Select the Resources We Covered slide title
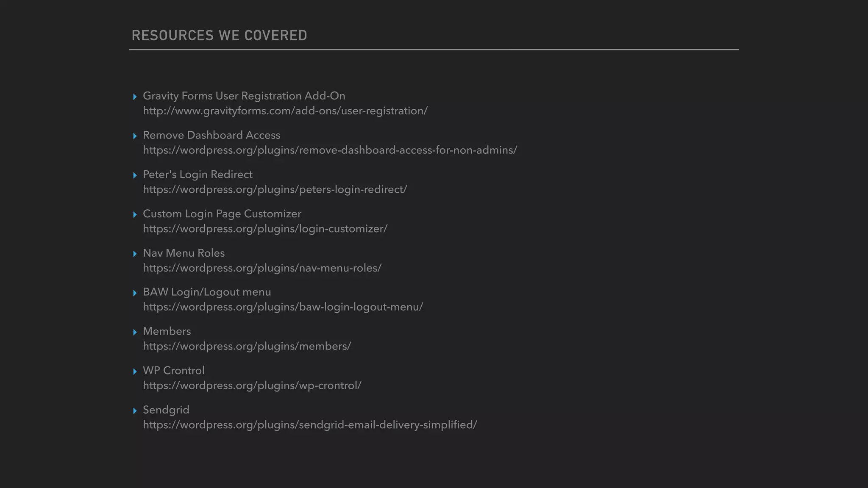This screenshot has width=868, height=488. tap(219, 35)
